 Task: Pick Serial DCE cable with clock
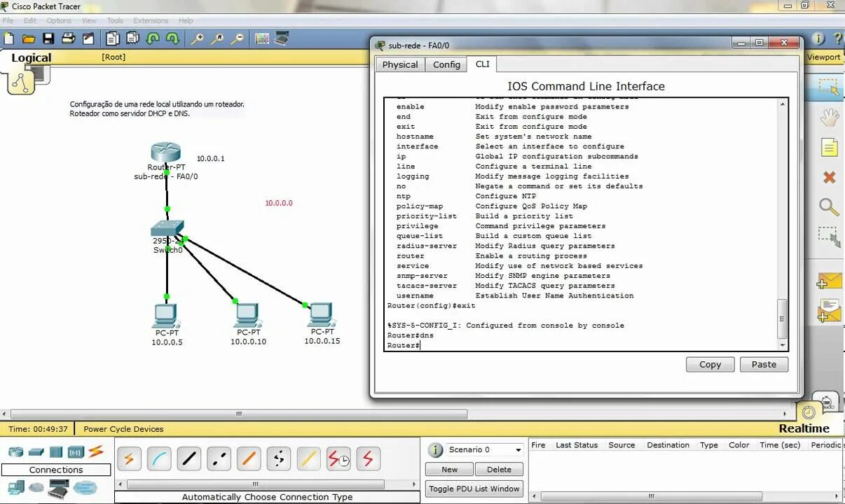click(x=338, y=459)
